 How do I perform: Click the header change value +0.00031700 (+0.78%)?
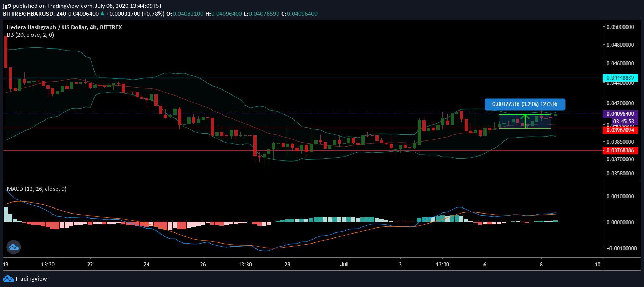point(135,14)
